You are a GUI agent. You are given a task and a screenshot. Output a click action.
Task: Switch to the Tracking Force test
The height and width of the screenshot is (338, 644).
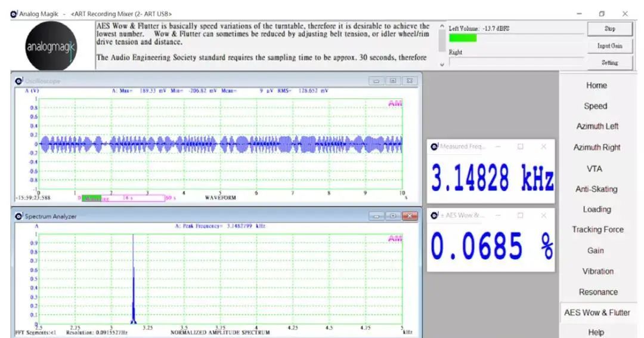[x=597, y=230]
